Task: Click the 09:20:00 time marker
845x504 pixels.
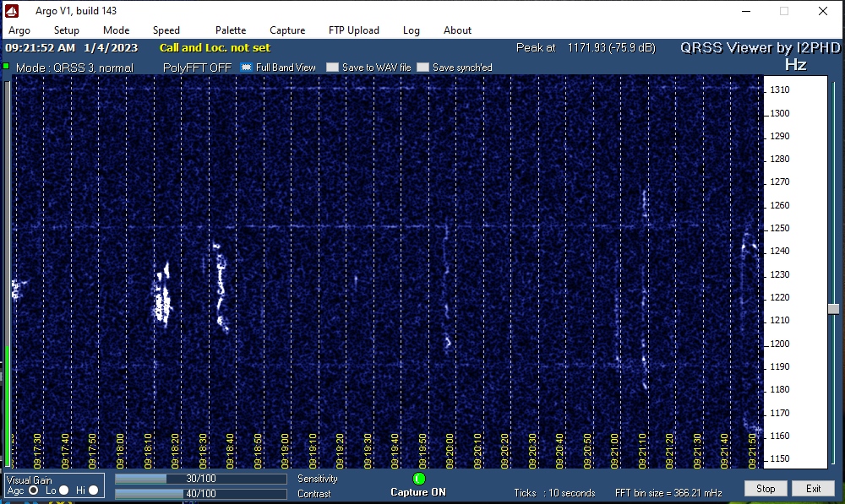Action: [x=450, y=451]
